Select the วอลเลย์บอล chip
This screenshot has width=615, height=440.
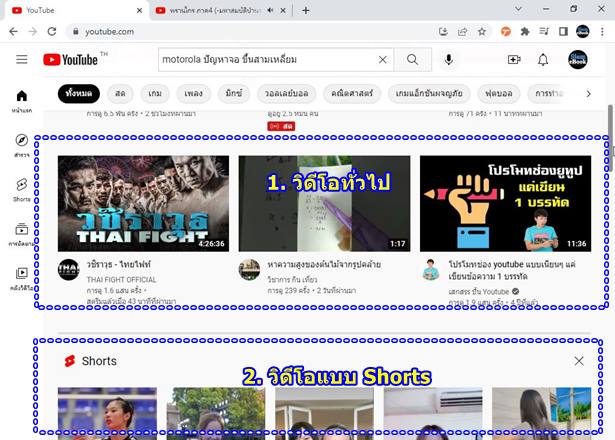coord(286,93)
